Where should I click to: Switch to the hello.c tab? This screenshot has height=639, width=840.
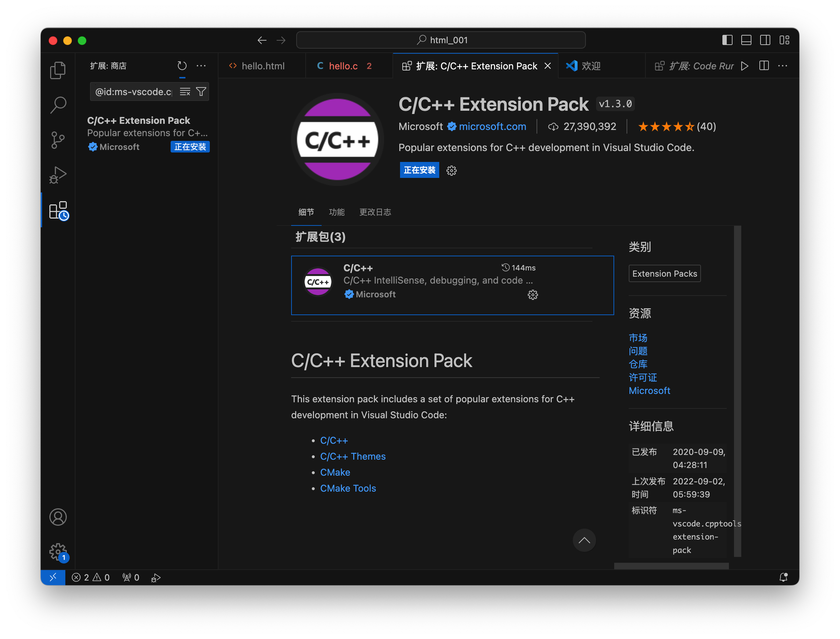[x=349, y=66]
